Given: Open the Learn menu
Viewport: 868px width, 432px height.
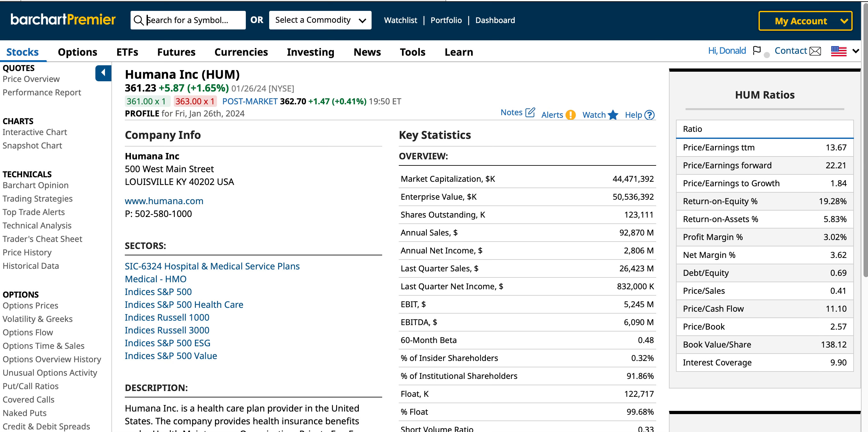Looking at the screenshot, I should click(x=459, y=52).
